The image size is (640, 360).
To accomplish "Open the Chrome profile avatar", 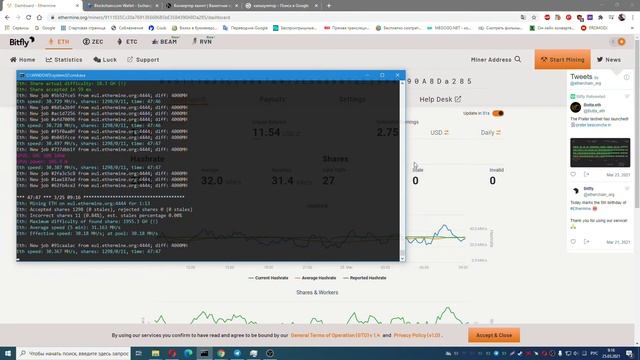I will [x=622, y=17].
